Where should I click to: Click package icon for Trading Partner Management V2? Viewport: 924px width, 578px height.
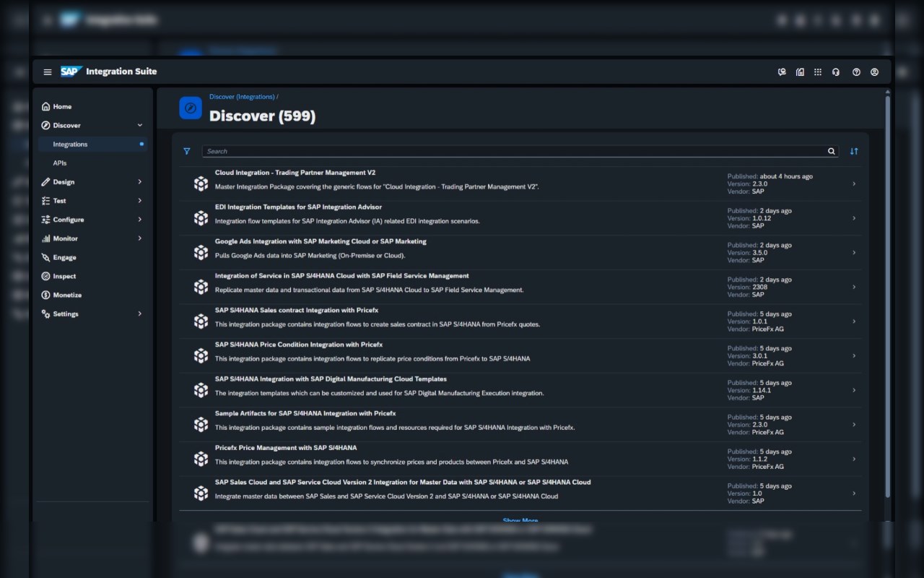click(x=201, y=184)
